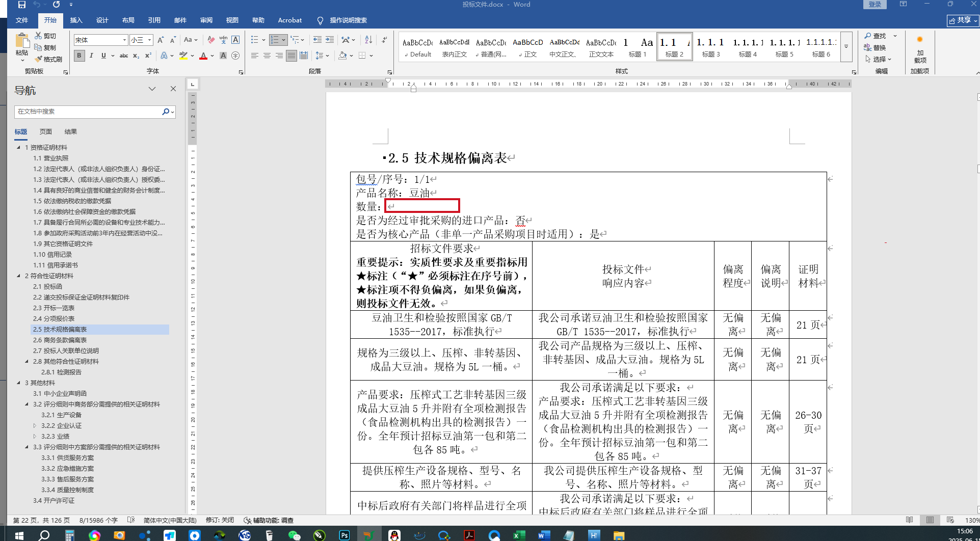The width and height of the screenshot is (980, 541).
Task: Open the font name dropdown (宋体)
Action: click(x=124, y=40)
